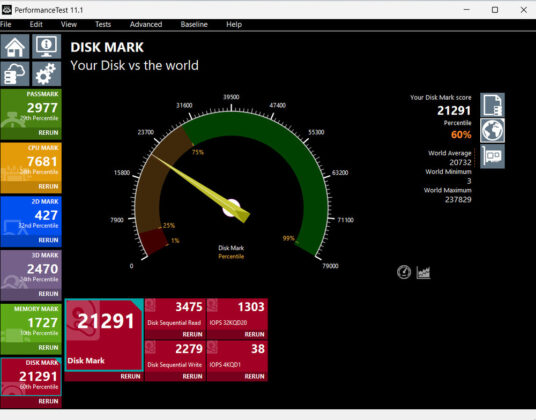The height and width of the screenshot is (420, 536).
Task: Open the Baseline menu
Action: (x=194, y=25)
